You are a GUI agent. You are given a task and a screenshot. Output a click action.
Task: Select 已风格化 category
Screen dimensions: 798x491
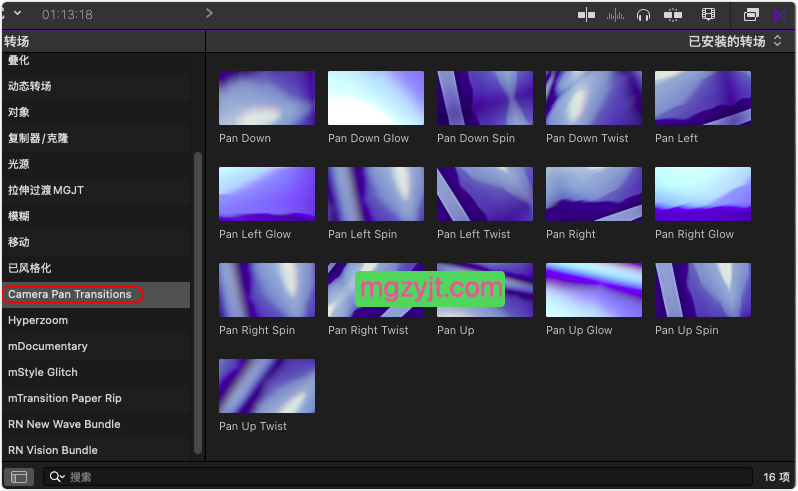96,268
